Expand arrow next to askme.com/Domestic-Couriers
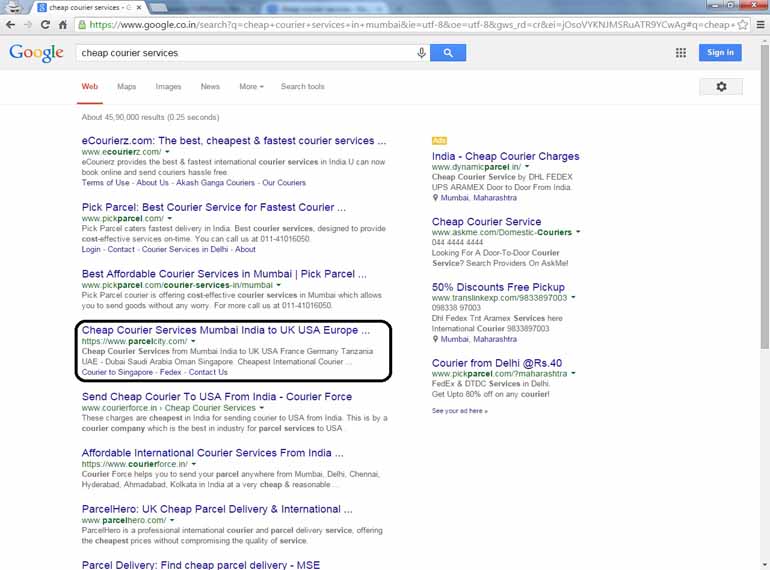 578,232
